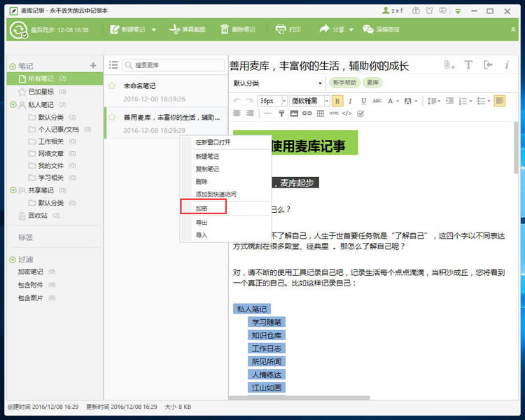Click the large T text icon

coord(468,64)
